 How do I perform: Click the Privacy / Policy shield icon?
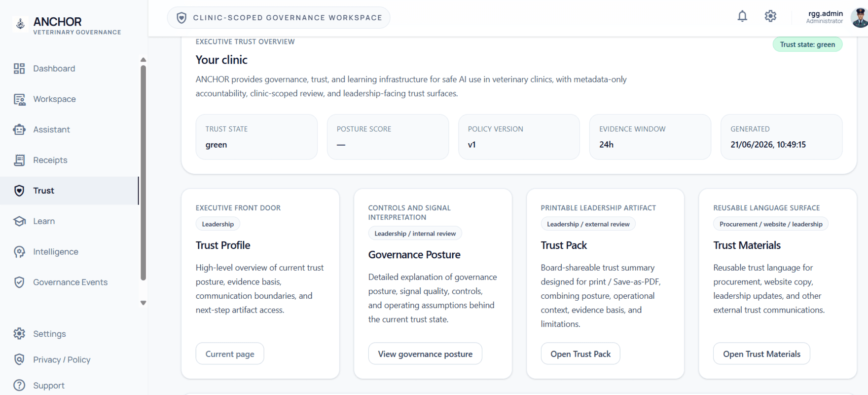[x=19, y=359]
